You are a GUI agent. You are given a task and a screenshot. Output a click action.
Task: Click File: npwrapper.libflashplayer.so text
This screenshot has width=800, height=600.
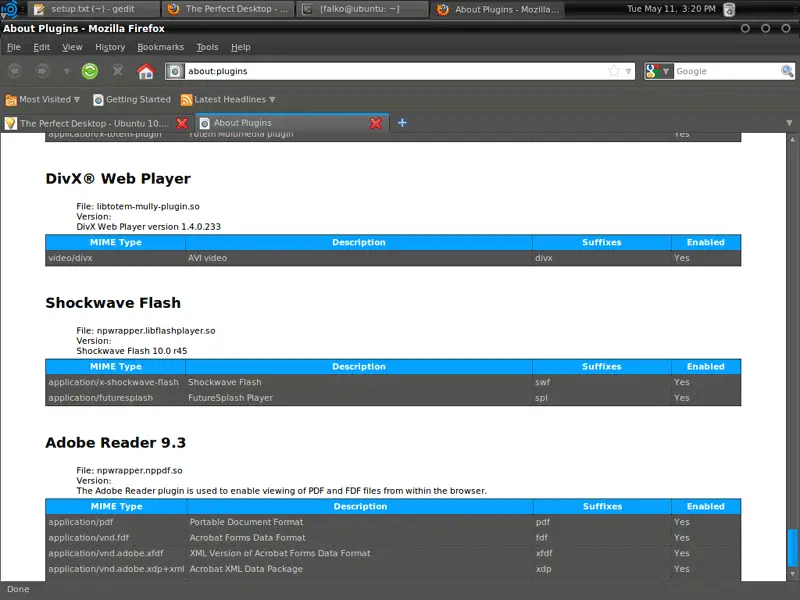click(x=146, y=331)
